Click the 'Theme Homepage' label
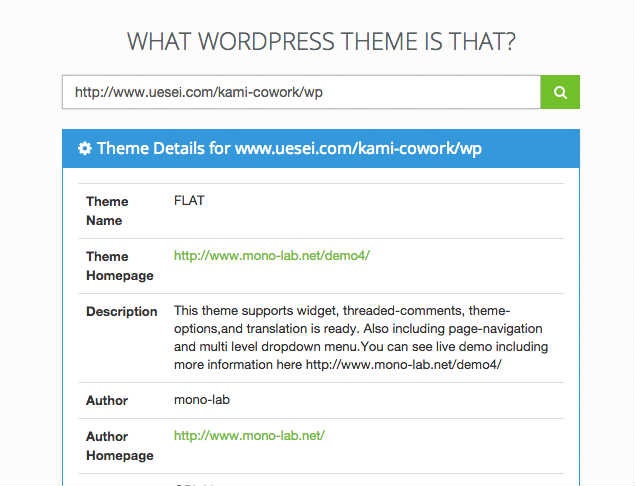The height and width of the screenshot is (486, 635). (x=120, y=266)
